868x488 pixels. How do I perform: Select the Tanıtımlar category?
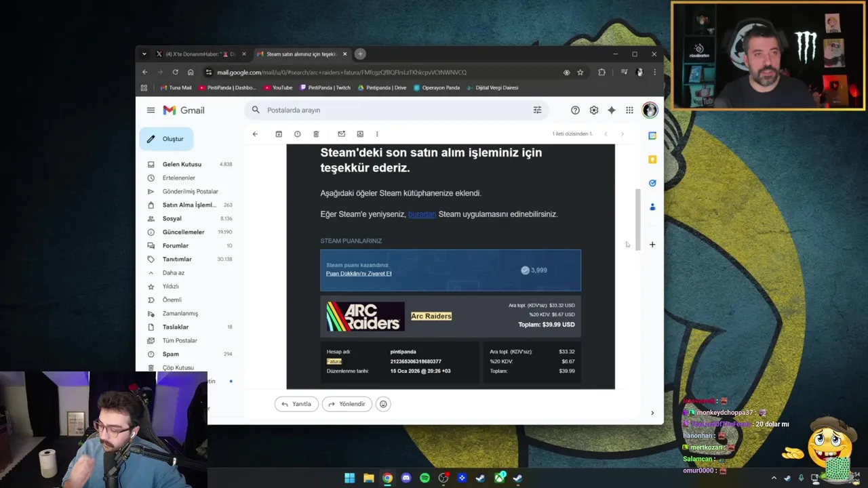pyautogui.click(x=177, y=259)
